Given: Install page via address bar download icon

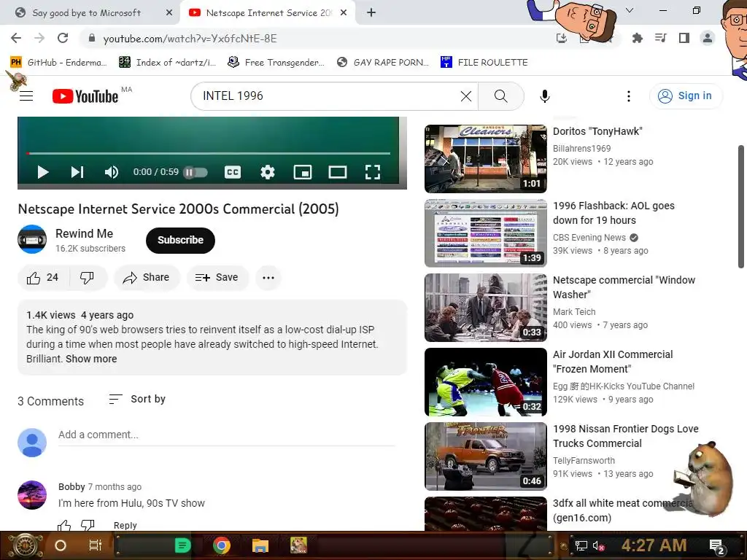Looking at the screenshot, I should click(562, 38).
